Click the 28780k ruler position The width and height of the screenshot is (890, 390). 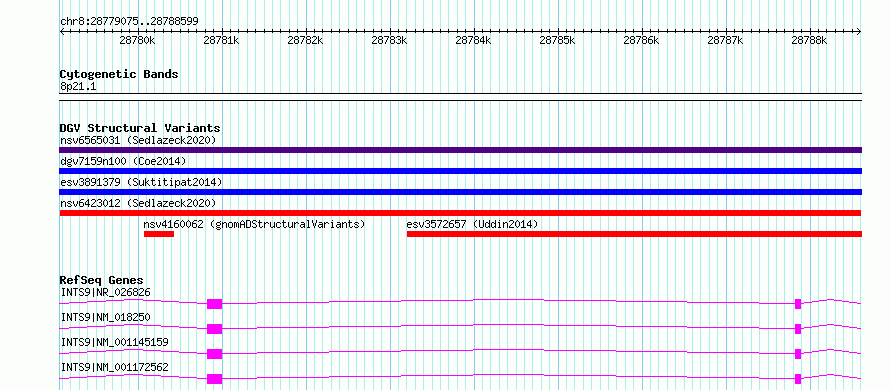tap(137, 40)
